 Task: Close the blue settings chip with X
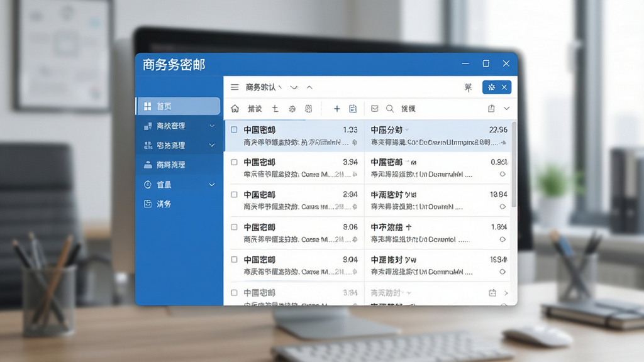pyautogui.click(x=504, y=87)
